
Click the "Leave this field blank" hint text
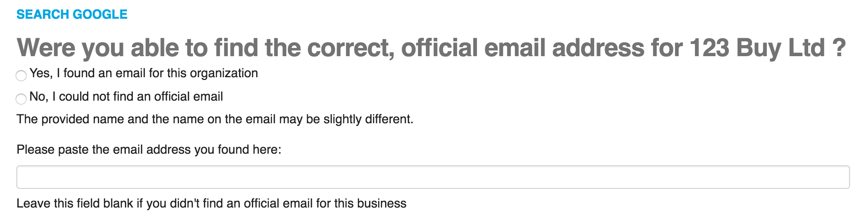tap(211, 204)
